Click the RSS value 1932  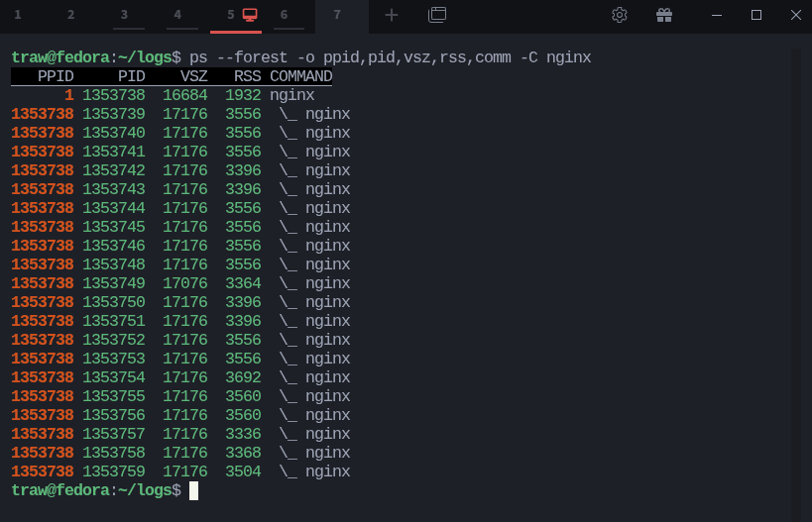pyautogui.click(x=243, y=95)
